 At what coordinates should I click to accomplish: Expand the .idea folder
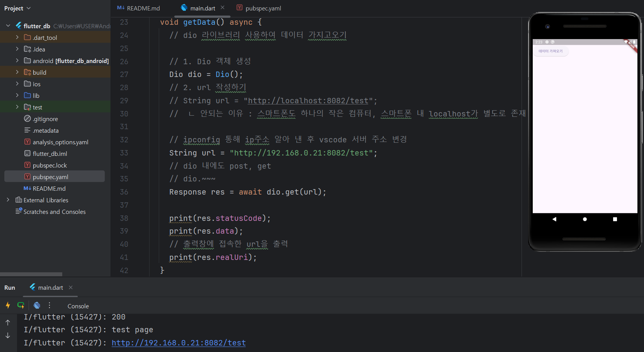(x=17, y=49)
